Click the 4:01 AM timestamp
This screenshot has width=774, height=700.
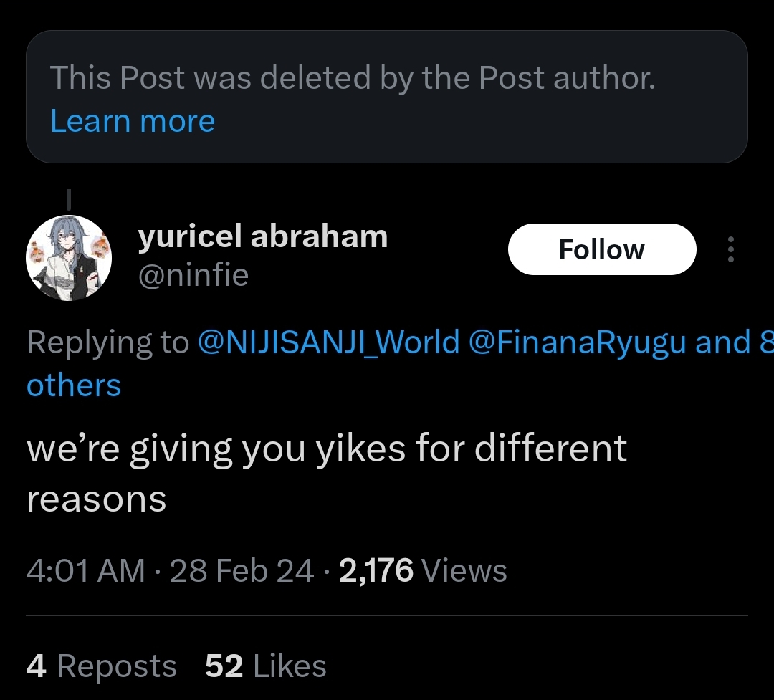click(x=85, y=570)
